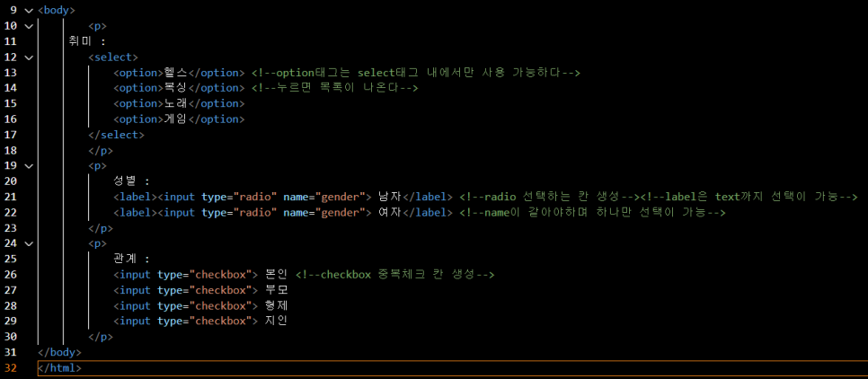Collapse the p fold arrow on line 24
This screenshot has width=868, height=379.
(x=29, y=242)
